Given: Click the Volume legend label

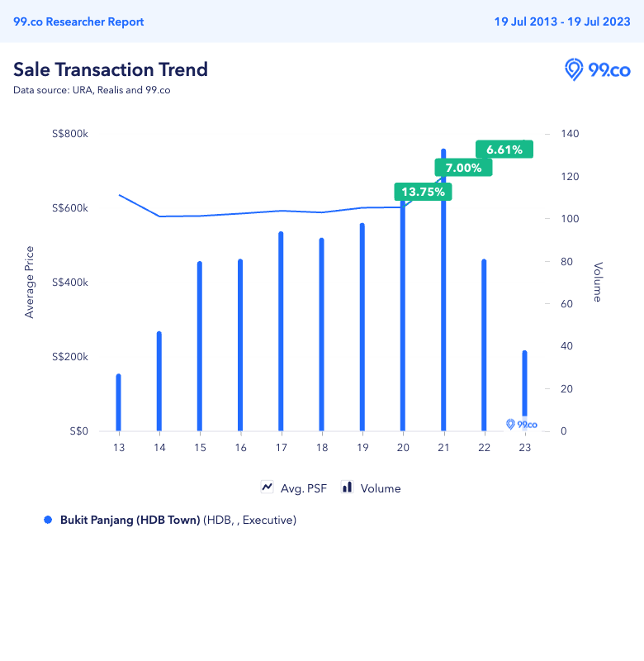Looking at the screenshot, I should pos(381,488).
